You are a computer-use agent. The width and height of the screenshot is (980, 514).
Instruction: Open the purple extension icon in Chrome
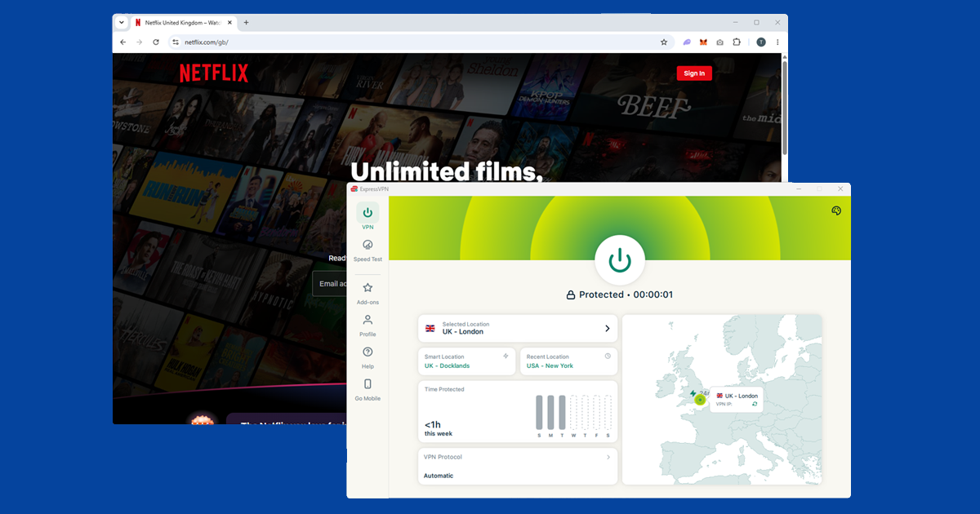point(687,42)
